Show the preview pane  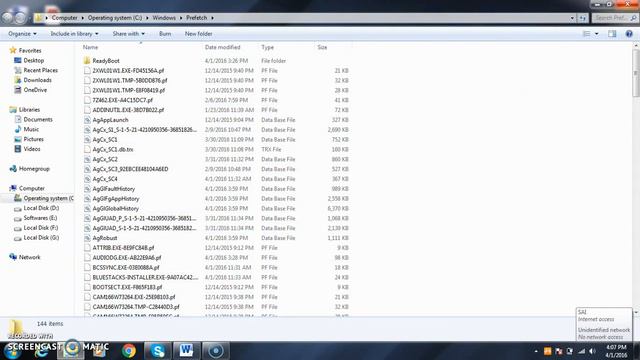pos(612,34)
